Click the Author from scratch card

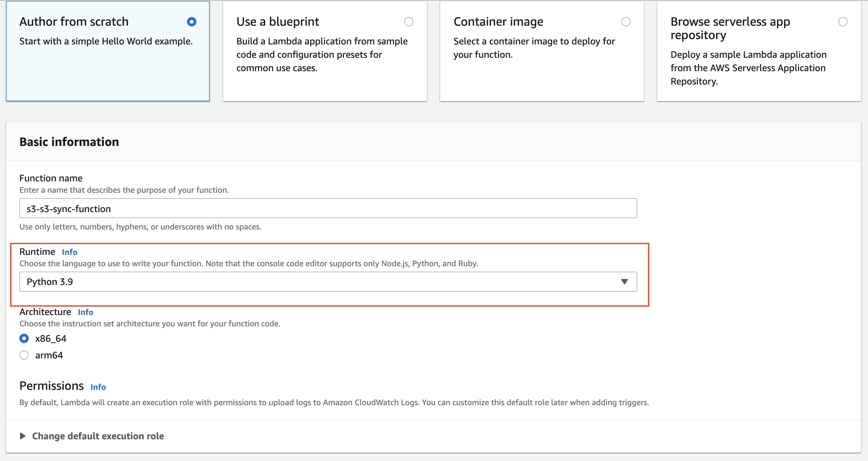[108, 50]
